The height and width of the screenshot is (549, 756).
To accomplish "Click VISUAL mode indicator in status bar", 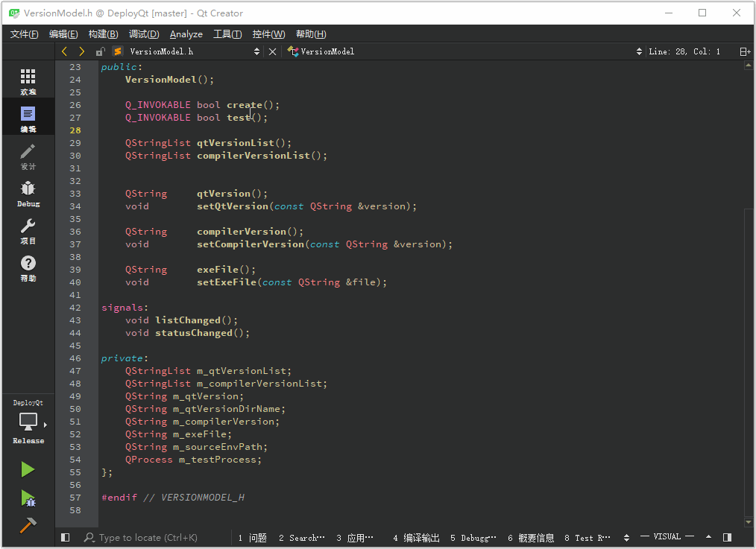I will pyautogui.click(x=667, y=536).
